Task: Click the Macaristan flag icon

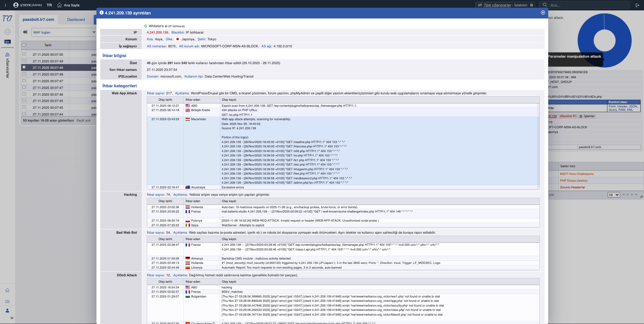Action: coord(188,119)
